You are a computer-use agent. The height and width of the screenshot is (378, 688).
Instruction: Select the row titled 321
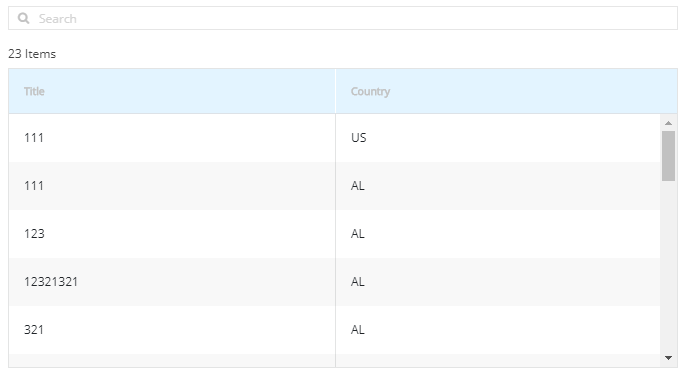tap(334, 330)
